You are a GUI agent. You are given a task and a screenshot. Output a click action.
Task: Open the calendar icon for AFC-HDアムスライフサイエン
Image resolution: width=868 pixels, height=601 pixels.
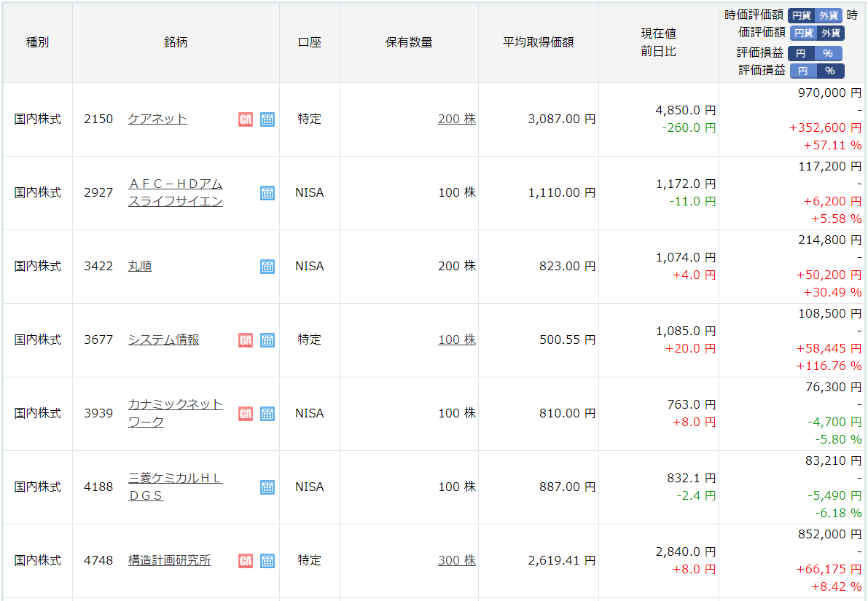267,192
